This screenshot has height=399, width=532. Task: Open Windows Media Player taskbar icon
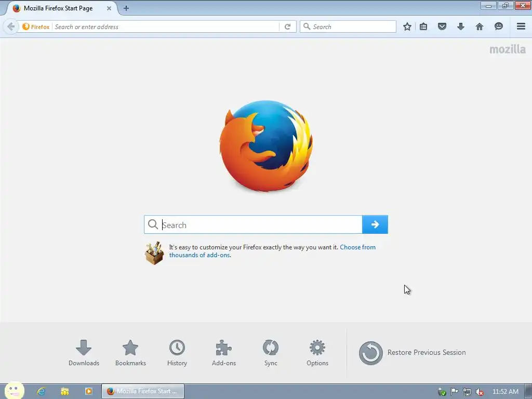pos(88,391)
